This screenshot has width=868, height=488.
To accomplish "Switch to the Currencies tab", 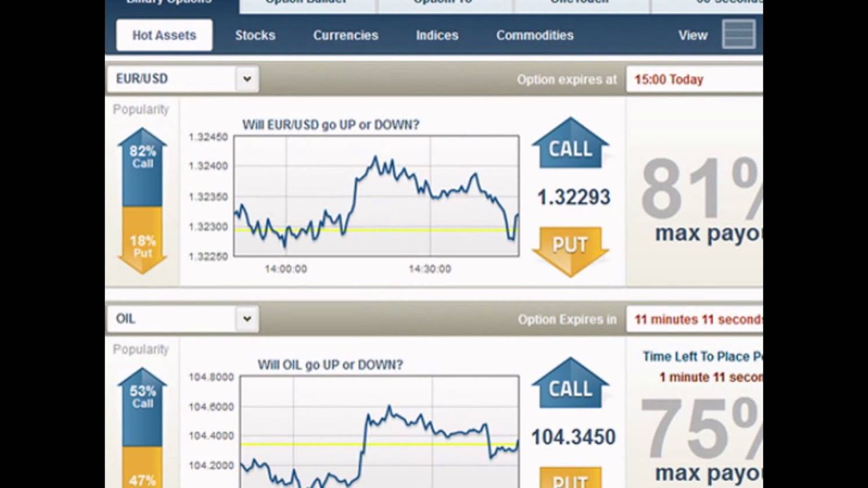I will [345, 35].
